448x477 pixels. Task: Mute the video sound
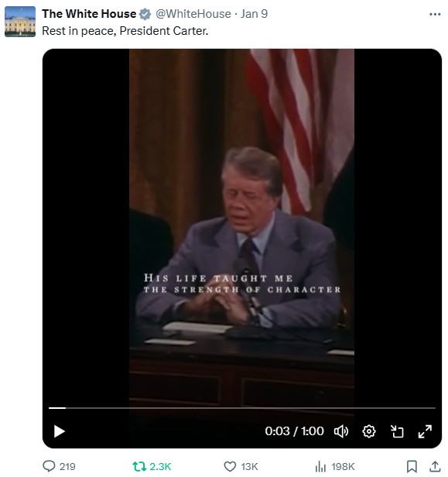341,431
